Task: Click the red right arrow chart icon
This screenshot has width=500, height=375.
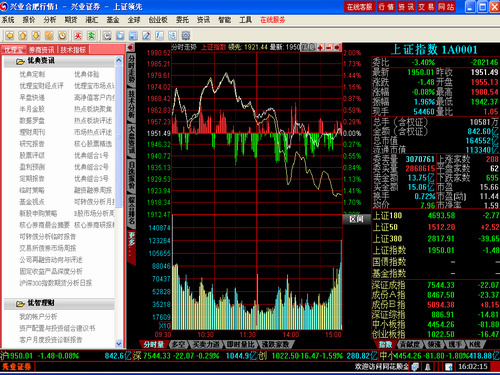Action: [338, 47]
